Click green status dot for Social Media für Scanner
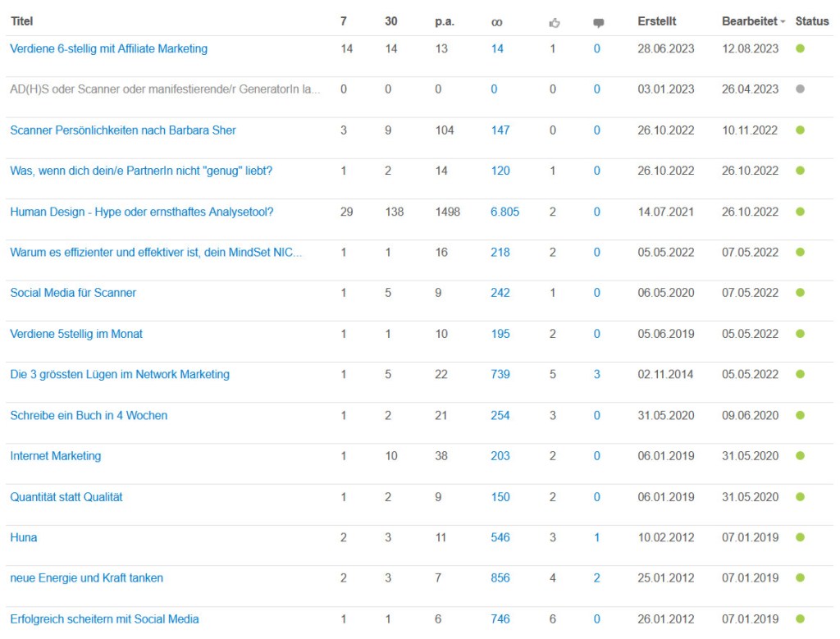Screen dimensions: 840x639 coord(800,293)
